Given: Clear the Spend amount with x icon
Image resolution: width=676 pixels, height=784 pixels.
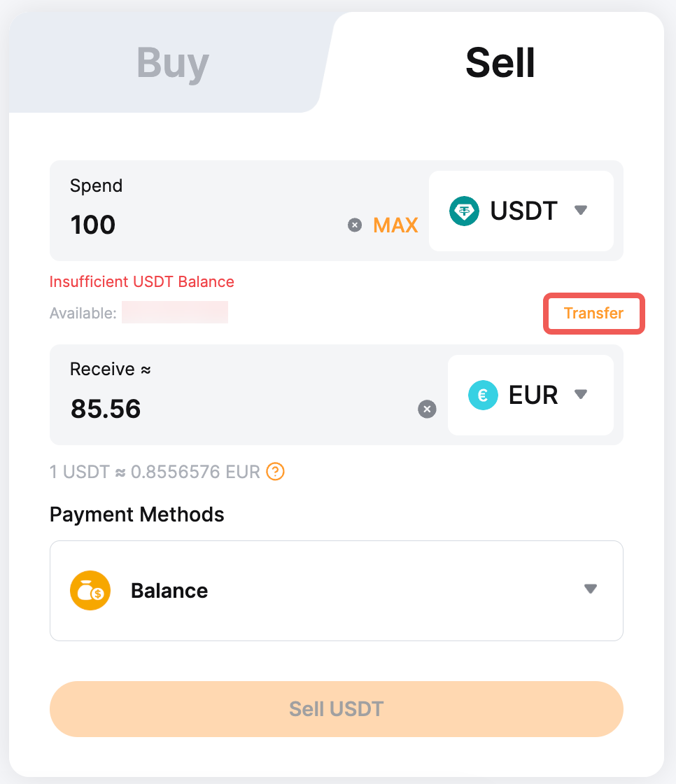Looking at the screenshot, I should click(355, 225).
